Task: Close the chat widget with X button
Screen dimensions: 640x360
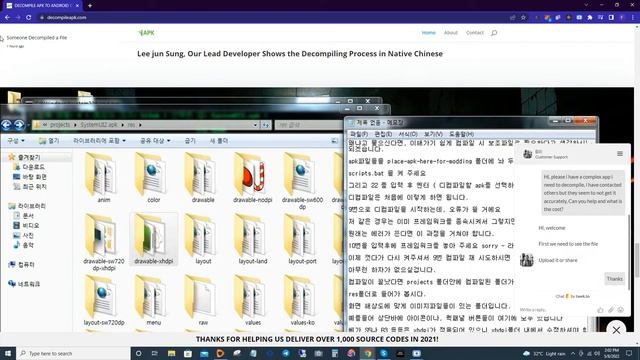Action: click(616, 330)
